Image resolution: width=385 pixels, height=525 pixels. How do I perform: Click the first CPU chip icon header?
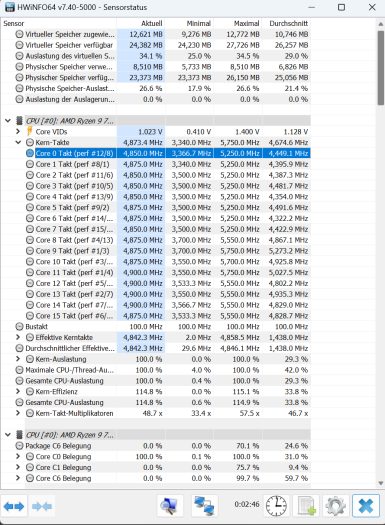pyautogui.click(x=19, y=121)
